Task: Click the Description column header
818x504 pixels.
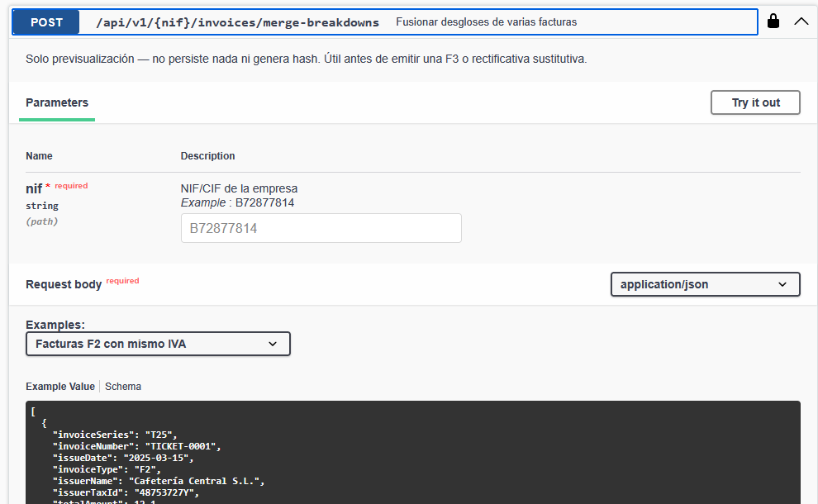Action: click(x=207, y=155)
